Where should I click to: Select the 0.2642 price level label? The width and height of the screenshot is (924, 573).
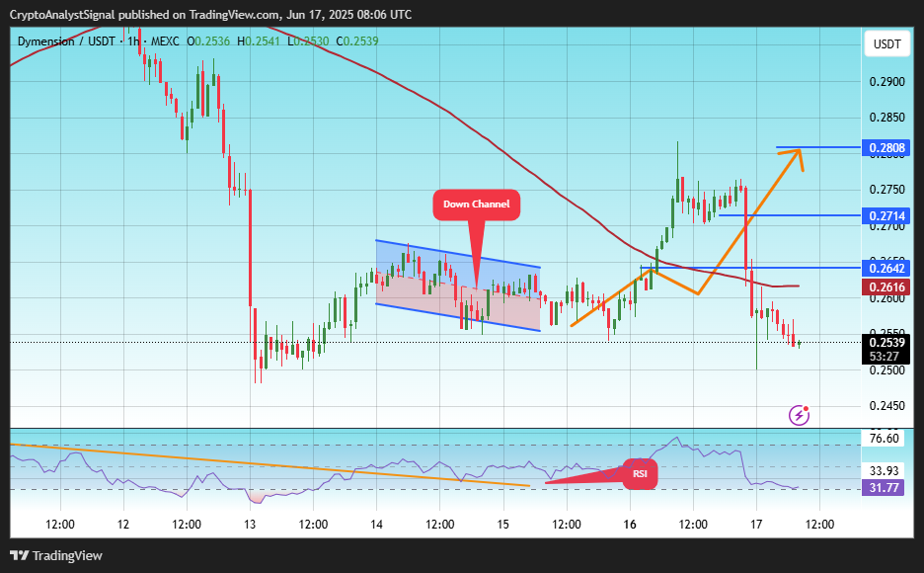pos(885,269)
